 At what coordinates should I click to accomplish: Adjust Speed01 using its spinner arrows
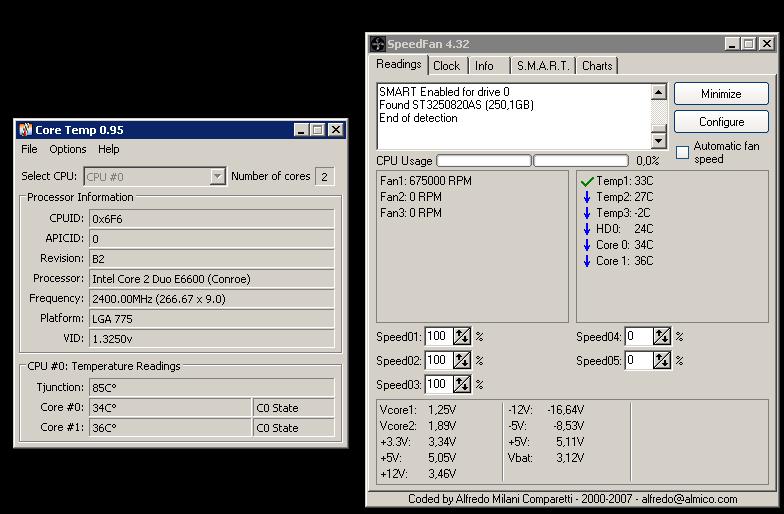462,337
